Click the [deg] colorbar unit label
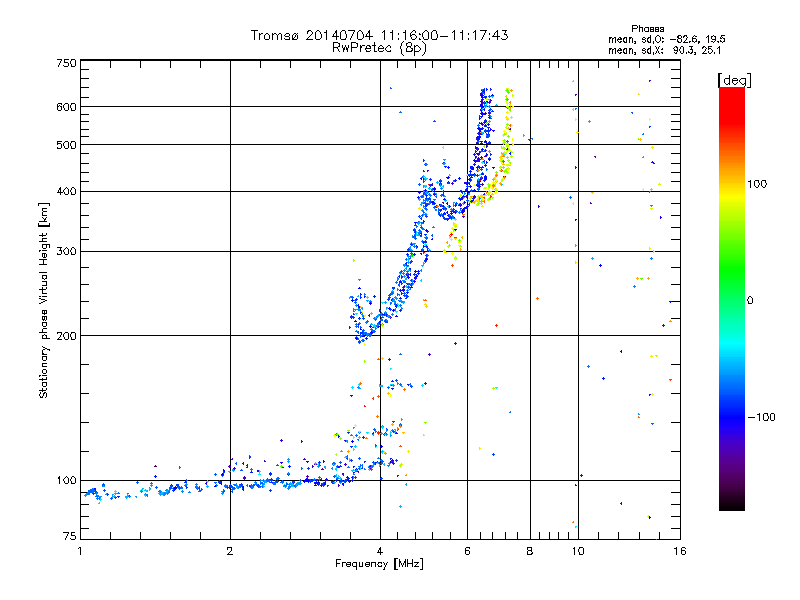The height and width of the screenshot is (600, 800). pyautogui.click(x=734, y=80)
